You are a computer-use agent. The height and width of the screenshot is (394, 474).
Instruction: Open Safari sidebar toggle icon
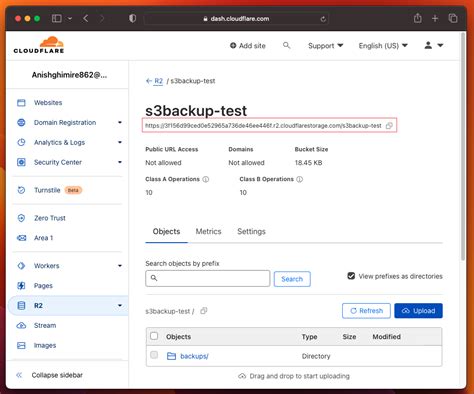click(x=57, y=18)
